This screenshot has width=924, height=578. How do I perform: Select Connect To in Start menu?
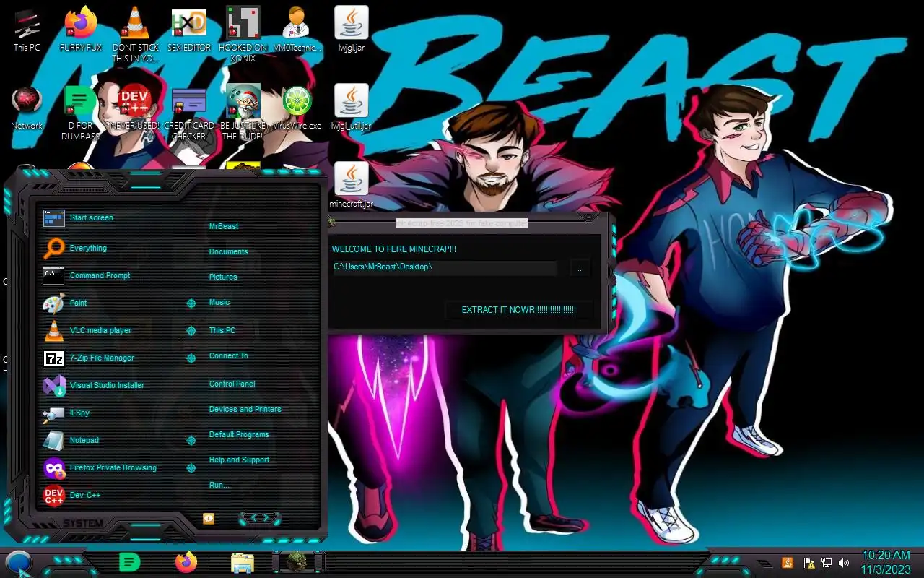(x=229, y=356)
